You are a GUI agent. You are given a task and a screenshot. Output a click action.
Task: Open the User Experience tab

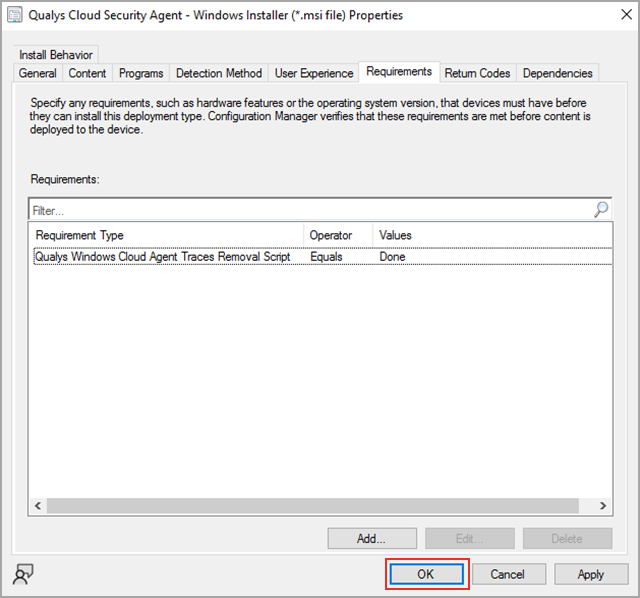(x=313, y=73)
